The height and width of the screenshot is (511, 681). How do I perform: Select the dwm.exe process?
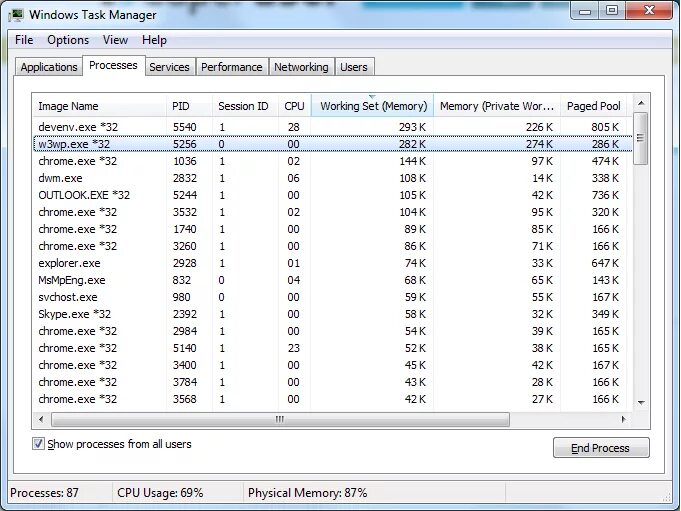tap(333, 178)
